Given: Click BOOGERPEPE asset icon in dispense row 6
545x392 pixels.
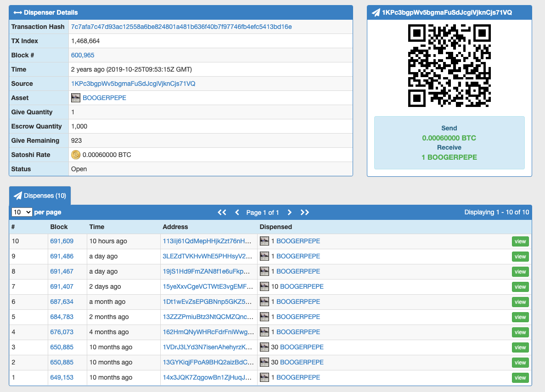Looking at the screenshot, I should pos(264,302).
